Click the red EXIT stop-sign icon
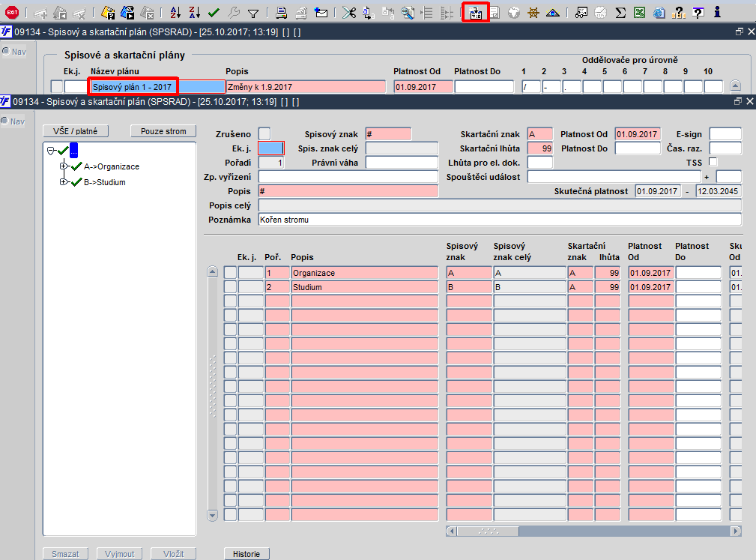The width and height of the screenshot is (756, 560). coord(11,13)
